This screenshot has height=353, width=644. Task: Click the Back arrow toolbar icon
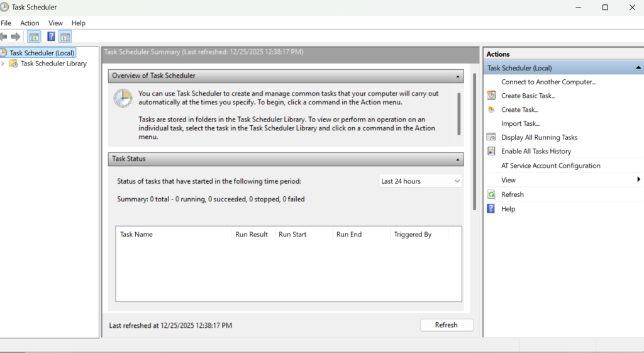[x=4, y=36]
